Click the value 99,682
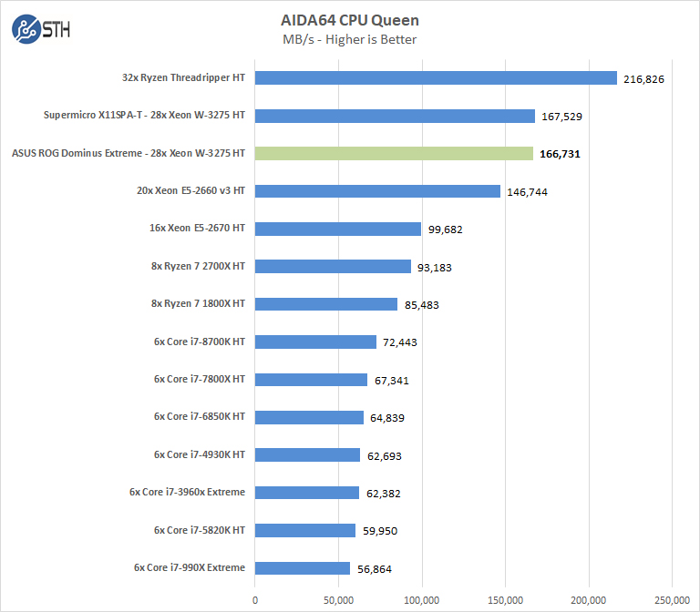This screenshot has height=612, width=700. (445, 229)
